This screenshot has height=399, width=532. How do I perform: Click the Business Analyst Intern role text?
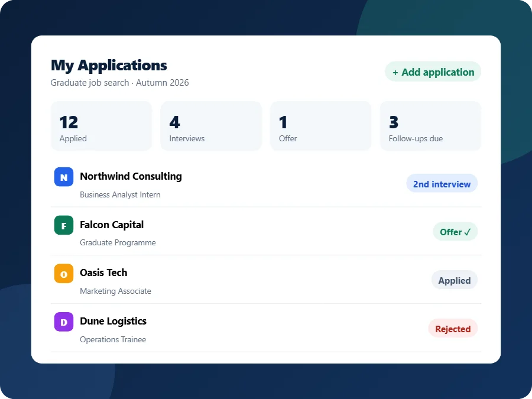pos(120,194)
